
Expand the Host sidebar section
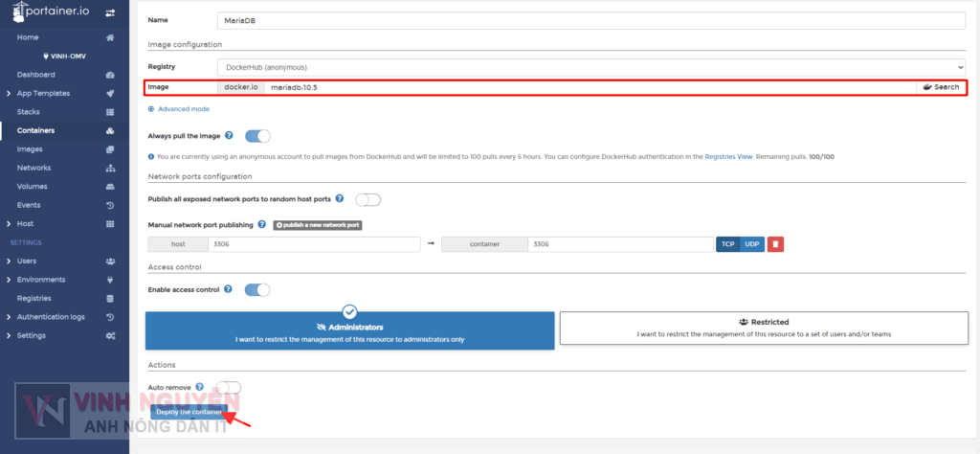pyautogui.click(x=25, y=223)
